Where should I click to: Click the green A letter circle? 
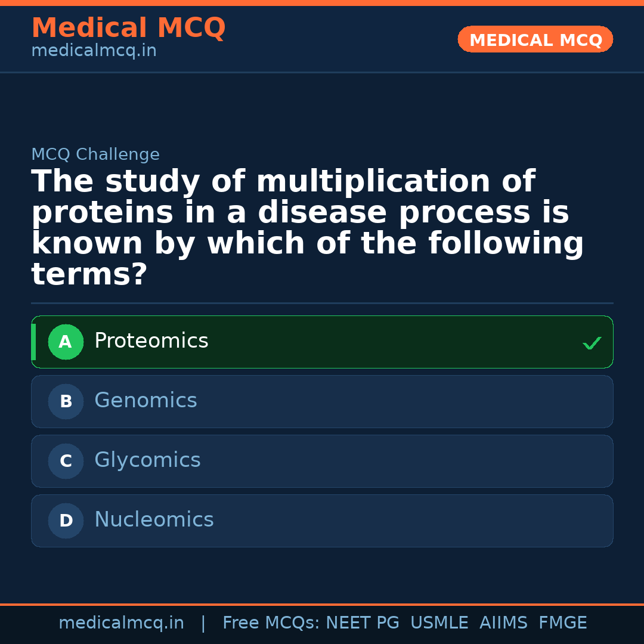click(x=66, y=342)
